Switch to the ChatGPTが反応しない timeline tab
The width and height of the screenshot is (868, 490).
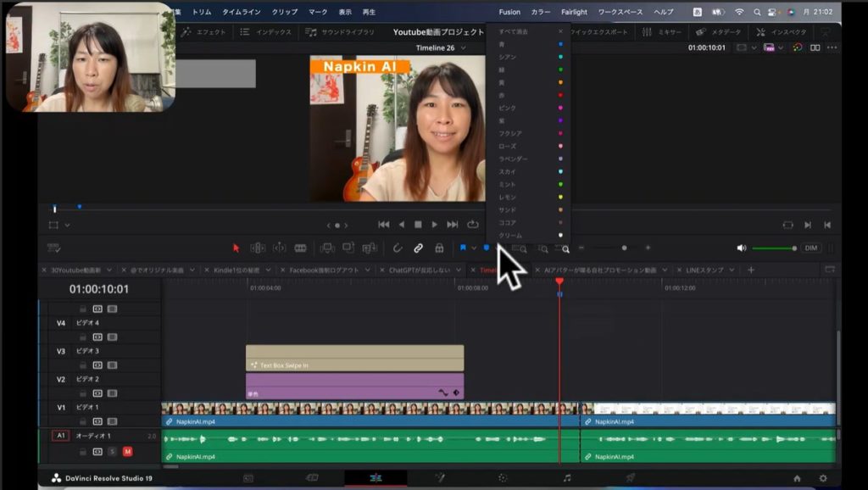tap(420, 270)
